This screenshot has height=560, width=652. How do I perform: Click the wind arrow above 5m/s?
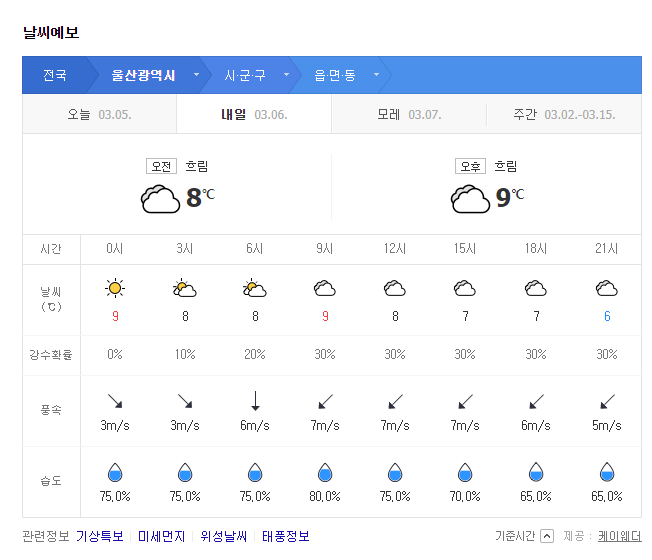[x=607, y=402]
